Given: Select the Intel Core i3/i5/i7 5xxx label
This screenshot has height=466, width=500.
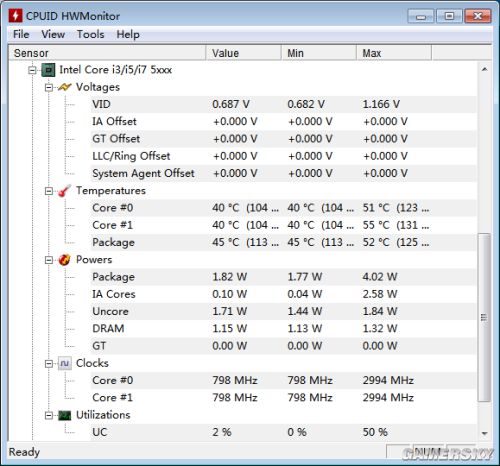Looking at the screenshot, I should pyautogui.click(x=115, y=70).
